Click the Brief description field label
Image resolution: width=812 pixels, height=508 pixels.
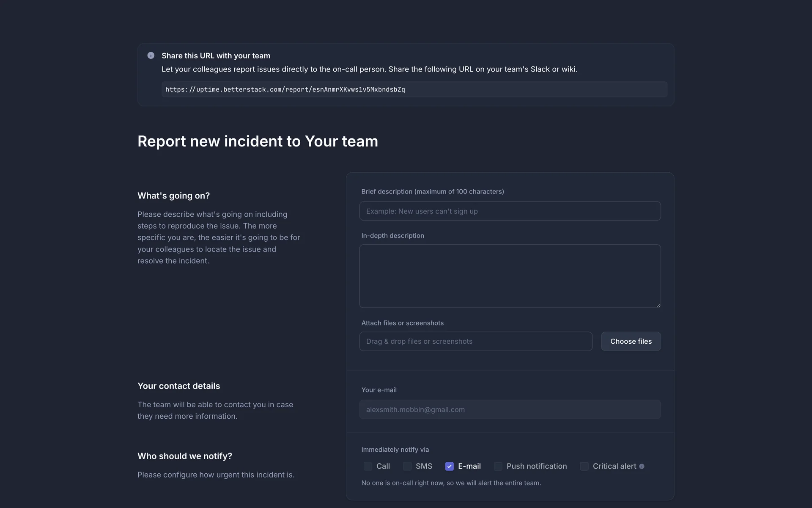(x=432, y=192)
